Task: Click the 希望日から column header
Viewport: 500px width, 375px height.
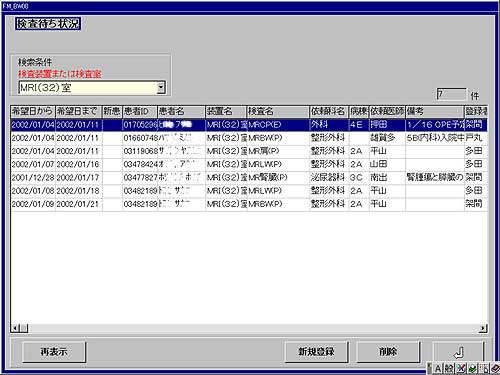Action: coord(33,111)
